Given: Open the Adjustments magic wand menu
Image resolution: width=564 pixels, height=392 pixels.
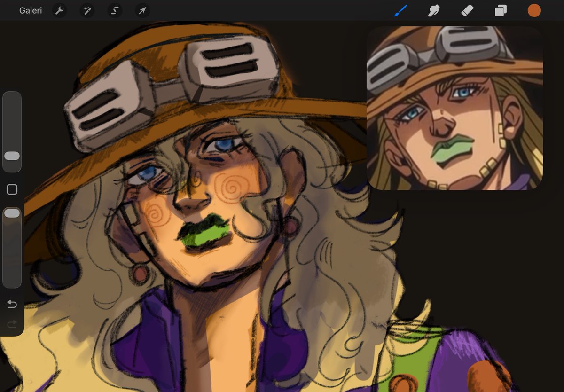Looking at the screenshot, I should click(x=87, y=10).
